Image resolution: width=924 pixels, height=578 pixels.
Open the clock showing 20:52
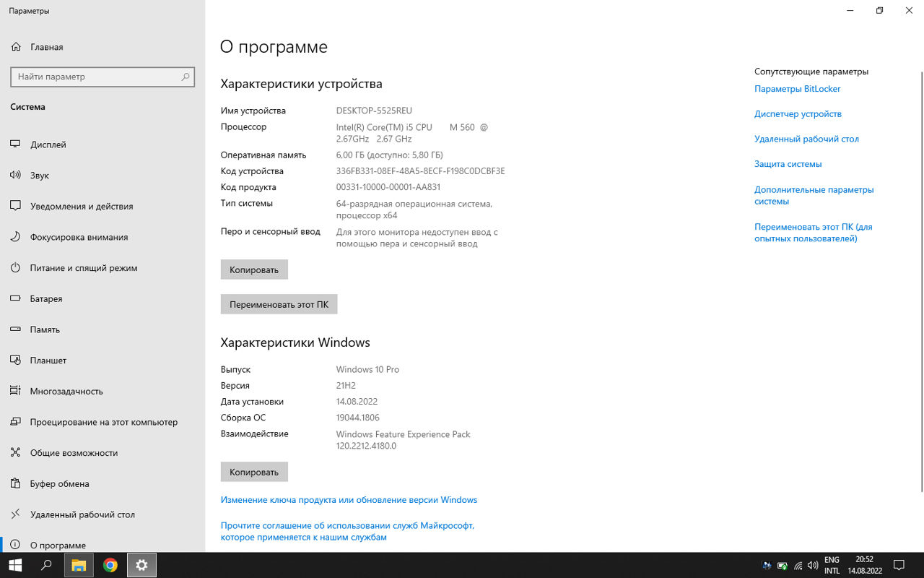(x=864, y=565)
